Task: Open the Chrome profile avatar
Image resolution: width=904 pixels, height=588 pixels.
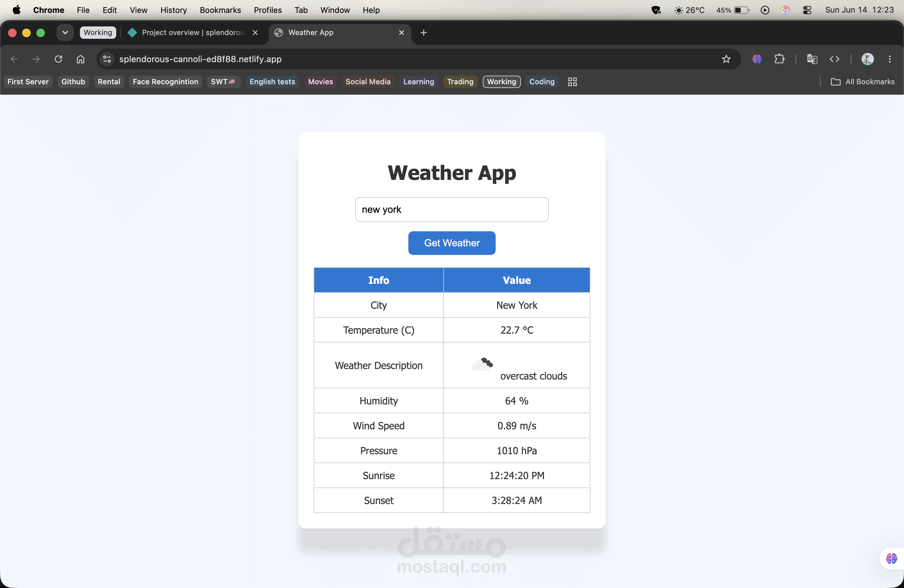Action: click(x=867, y=59)
